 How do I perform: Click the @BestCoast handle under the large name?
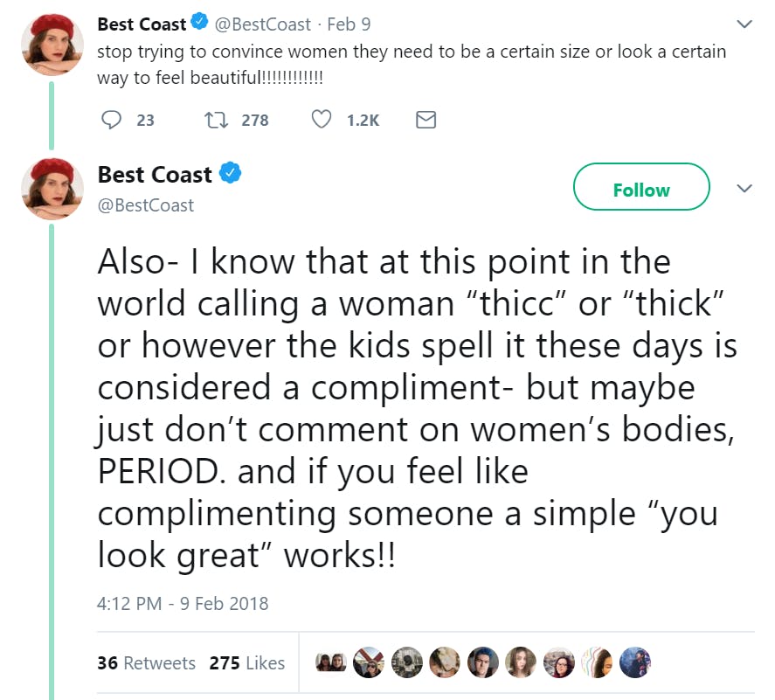tap(146, 205)
